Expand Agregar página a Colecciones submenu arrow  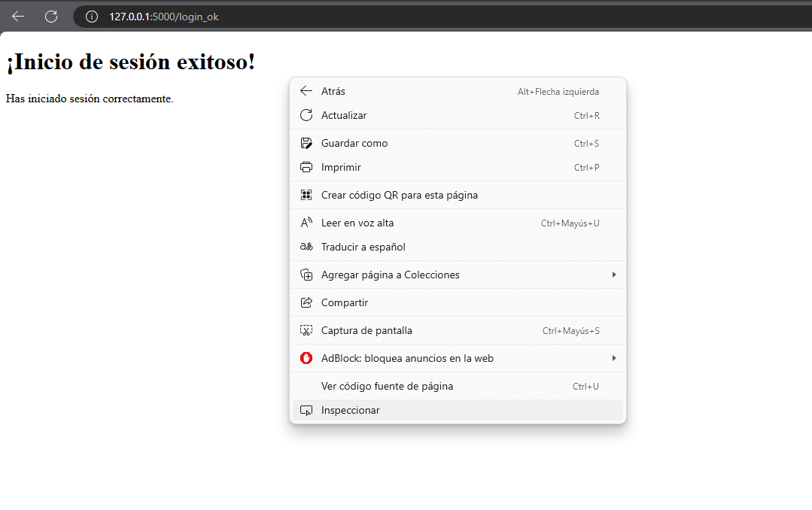click(x=614, y=275)
